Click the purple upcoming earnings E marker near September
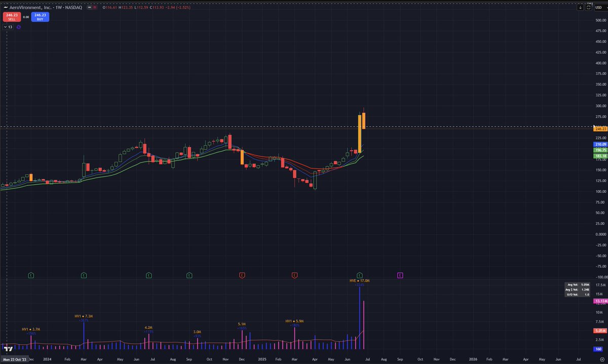Viewport: 608px width, 364px height. point(400,275)
